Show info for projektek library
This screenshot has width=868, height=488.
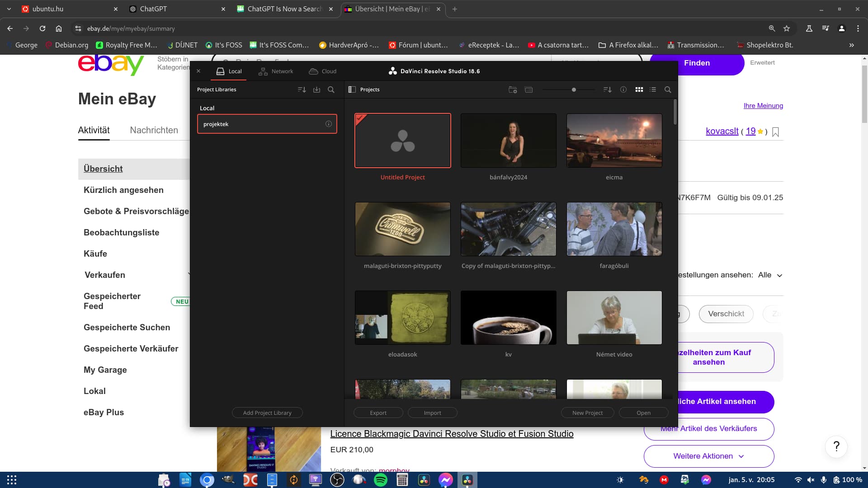329,124
